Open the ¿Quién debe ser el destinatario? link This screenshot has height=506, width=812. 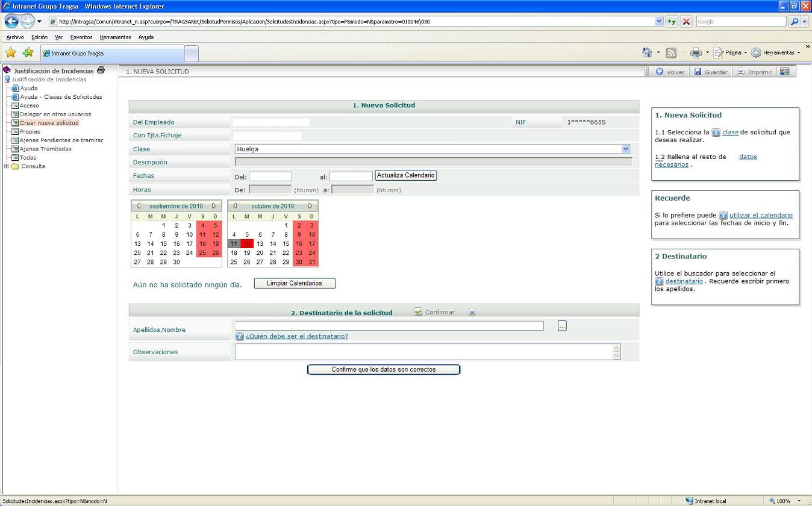pos(296,336)
